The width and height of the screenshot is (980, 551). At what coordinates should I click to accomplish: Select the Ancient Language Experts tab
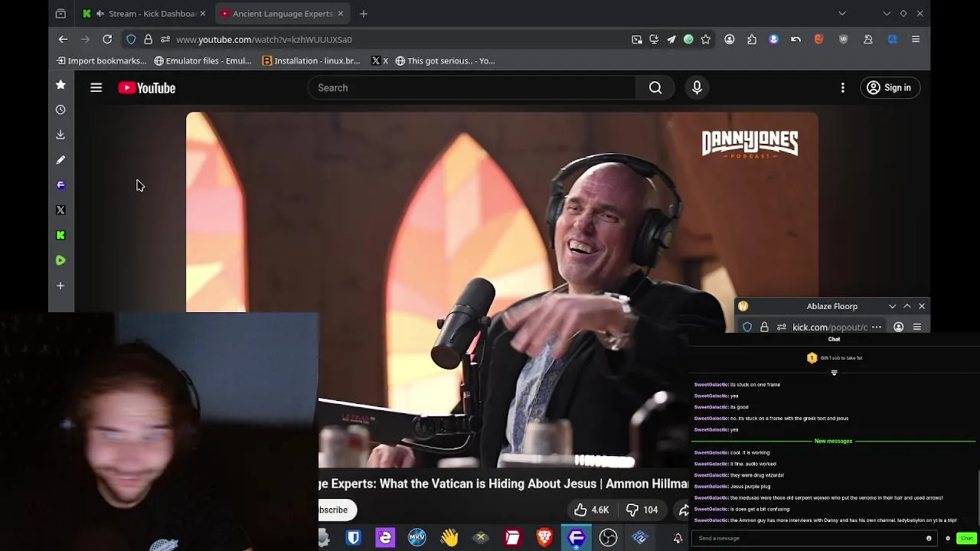click(x=282, y=13)
